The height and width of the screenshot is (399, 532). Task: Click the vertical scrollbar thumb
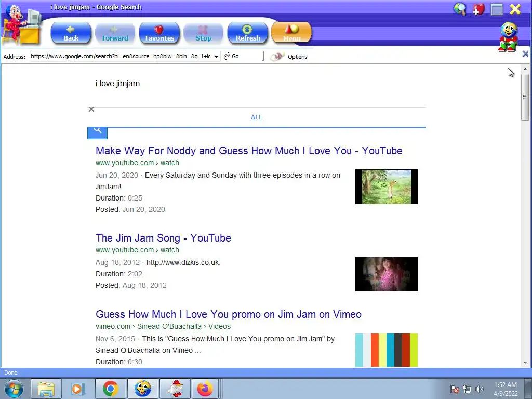[525, 97]
